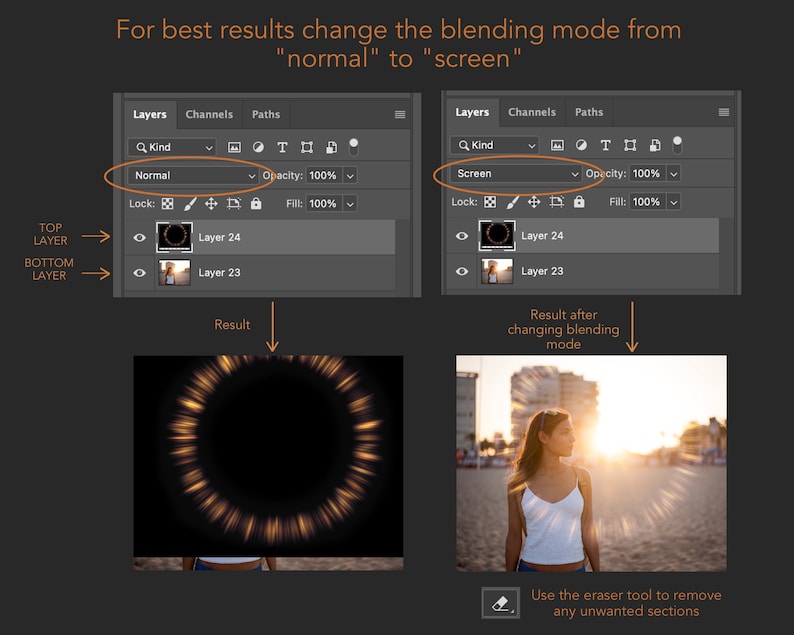Click 'Layer 23' name in right panel
This screenshot has height=635, width=794.
[x=542, y=271]
